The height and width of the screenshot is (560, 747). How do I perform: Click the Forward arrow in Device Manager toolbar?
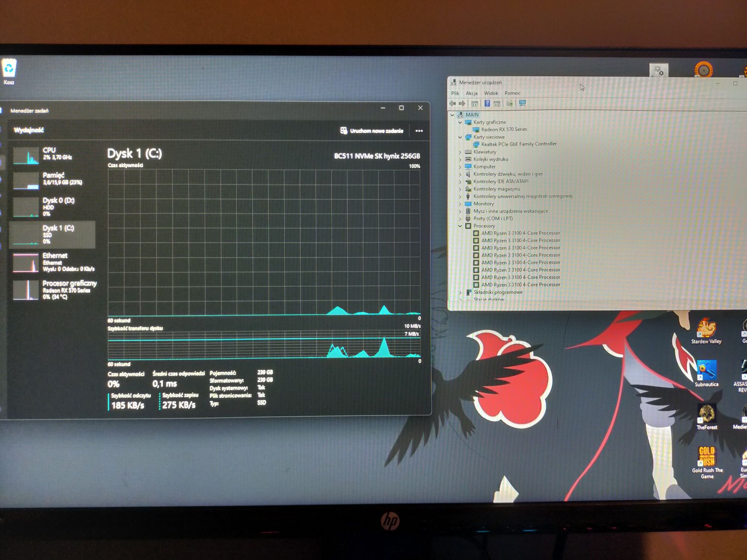(x=462, y=103)
